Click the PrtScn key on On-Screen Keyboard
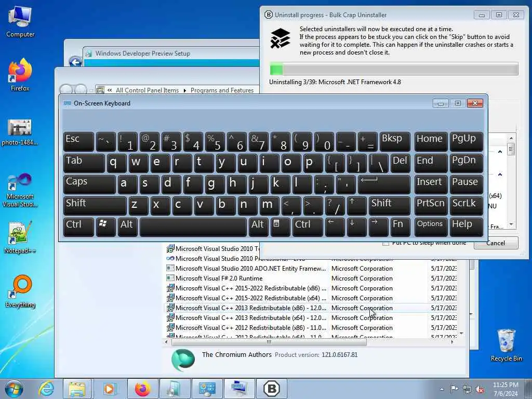This screenshot has height=399, width=532. coord(431,206)
